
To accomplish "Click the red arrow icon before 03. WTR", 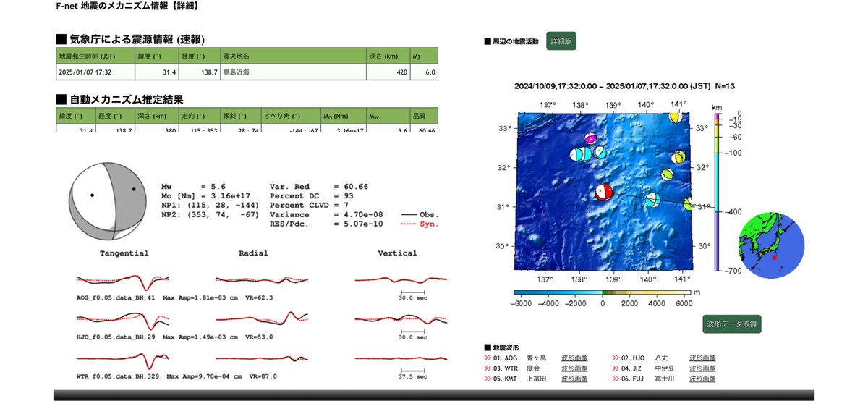I will (488, 368).
